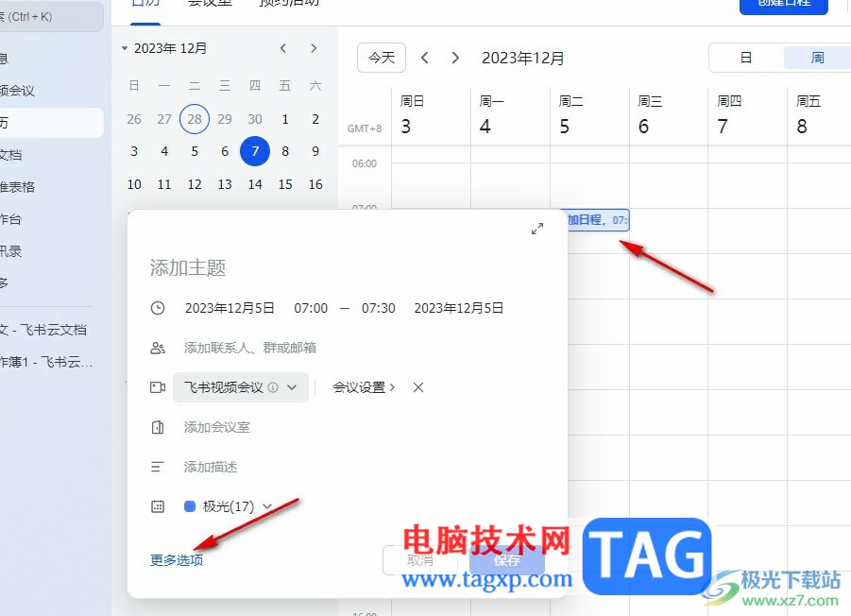This screenshot has height=616, width=851.
Task: Open 会议设置 meeting settings
Action: [x=364, y=387]
